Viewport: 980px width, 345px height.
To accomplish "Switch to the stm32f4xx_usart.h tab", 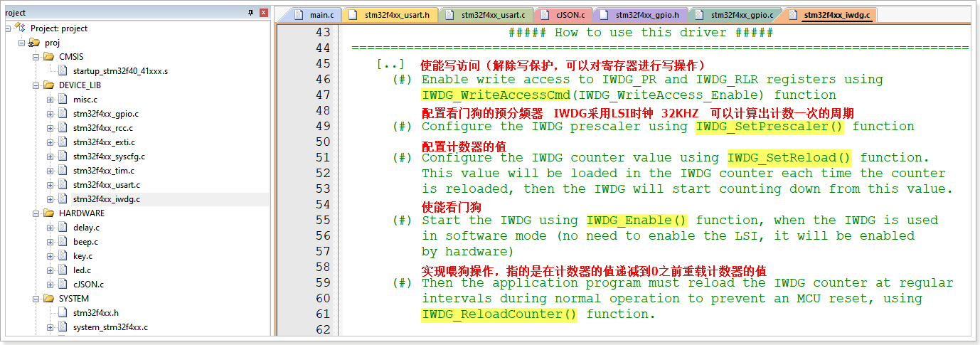I will point(390,14).
